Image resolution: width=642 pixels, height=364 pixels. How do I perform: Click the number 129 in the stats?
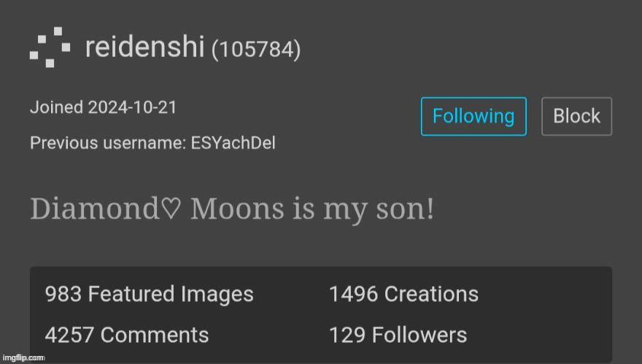point(347,335)
